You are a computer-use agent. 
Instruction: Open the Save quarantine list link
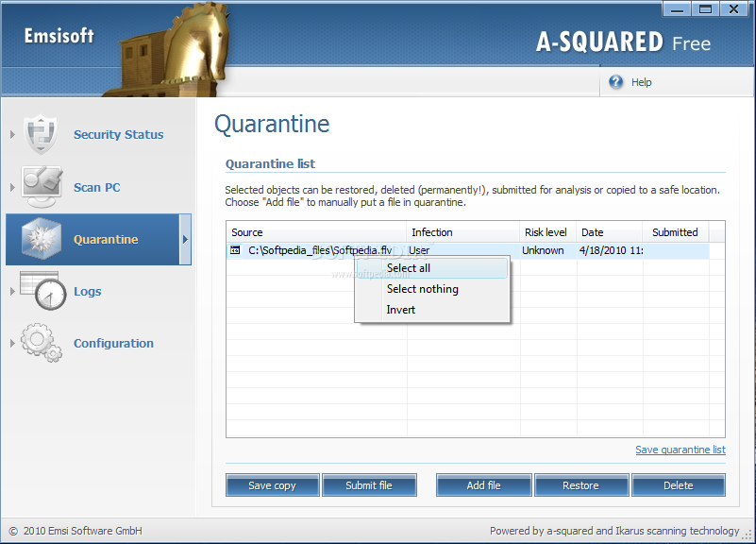pyautogui.click(x=680, y=450)
